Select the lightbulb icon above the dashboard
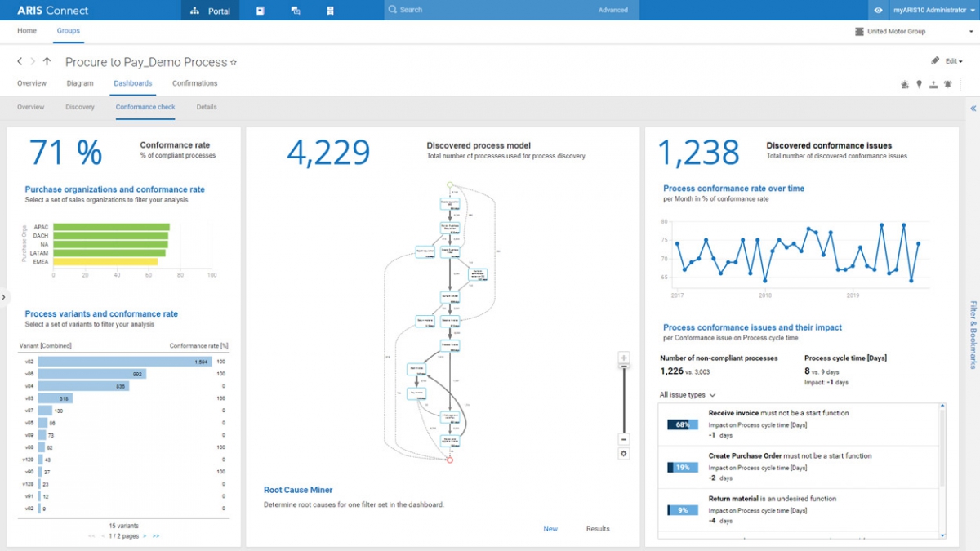The image size is (980, 551). (x=919, y=84)
